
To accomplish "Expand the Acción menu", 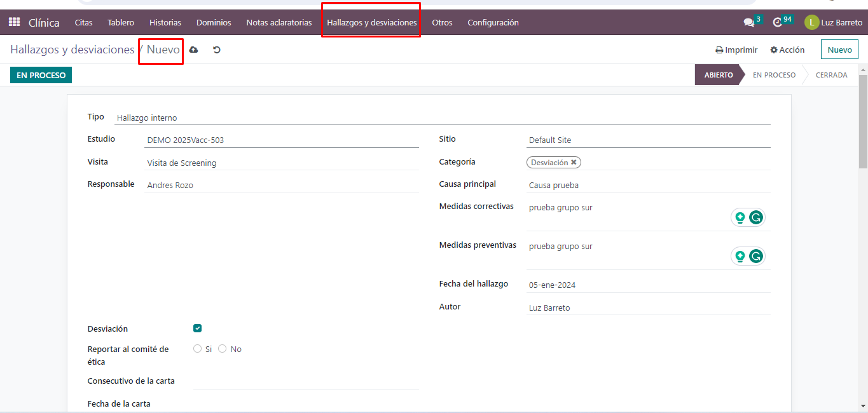I will [x=787, y=50].
